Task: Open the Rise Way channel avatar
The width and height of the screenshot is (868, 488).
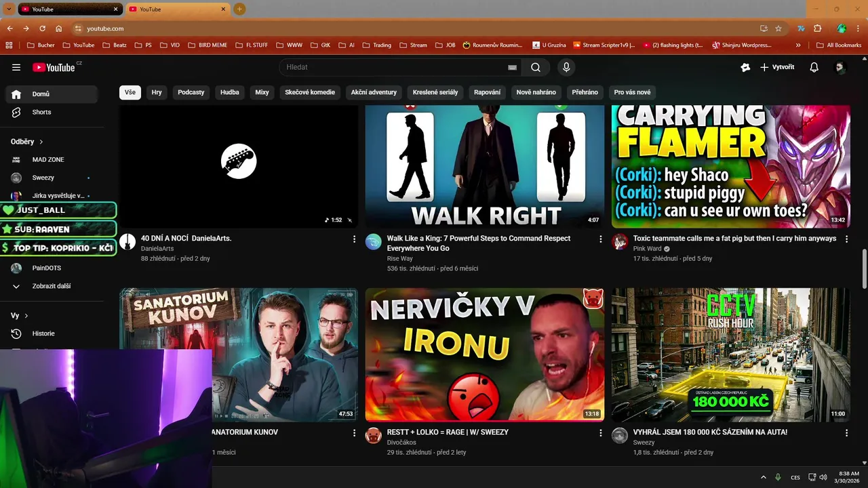Action: point(374,242)
